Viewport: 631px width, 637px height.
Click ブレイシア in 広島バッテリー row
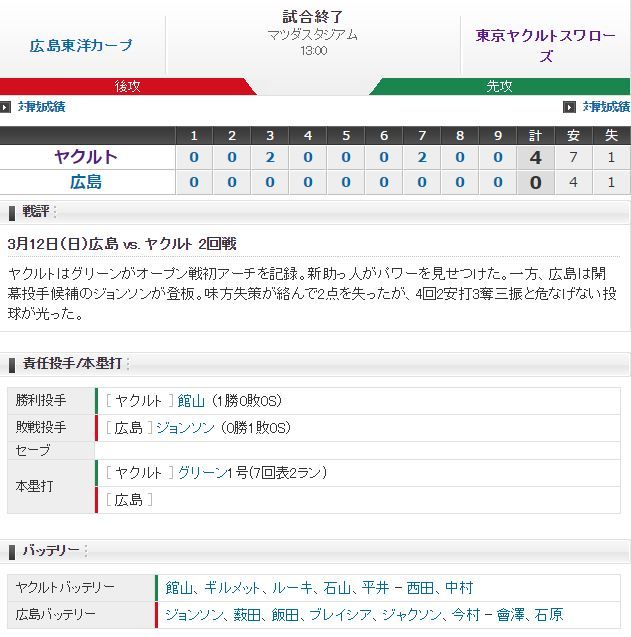pyautogui.click(x=340, y=615)
